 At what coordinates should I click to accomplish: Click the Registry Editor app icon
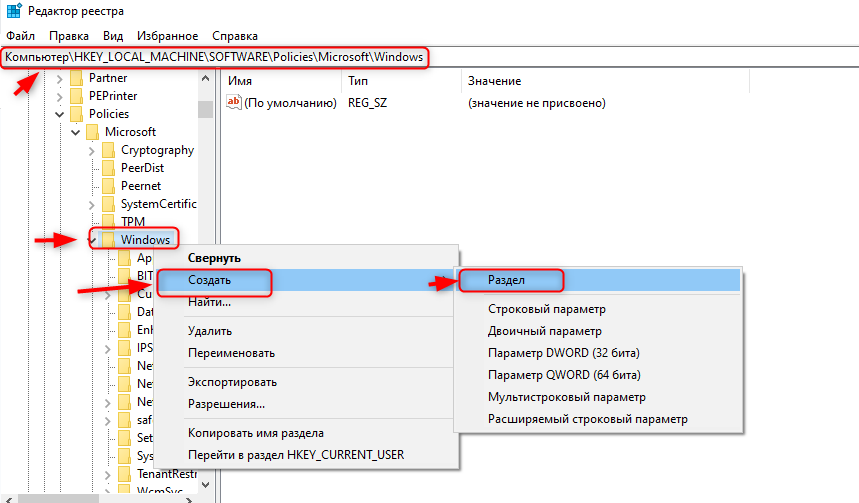click(x=14, y=10)
